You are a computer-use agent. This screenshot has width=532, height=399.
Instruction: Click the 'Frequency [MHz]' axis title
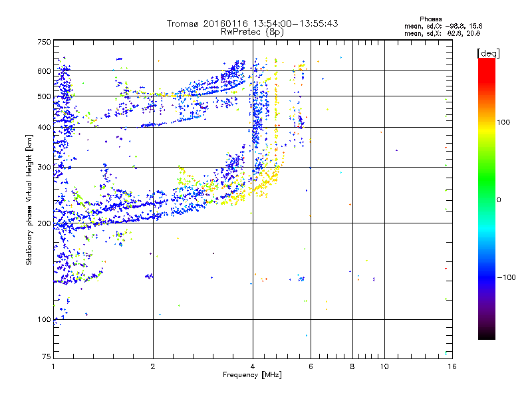coord(252,375)
